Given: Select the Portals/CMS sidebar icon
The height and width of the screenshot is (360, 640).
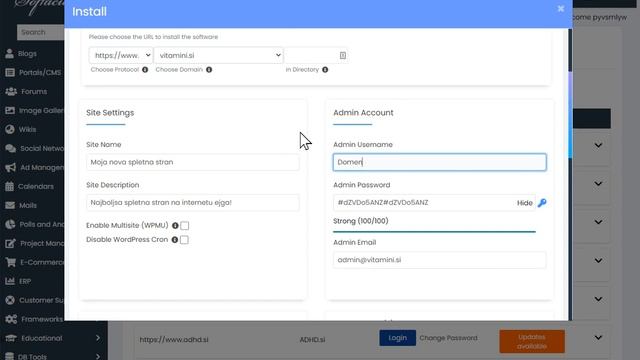Looking at the screenshot, I should point(10,73).
